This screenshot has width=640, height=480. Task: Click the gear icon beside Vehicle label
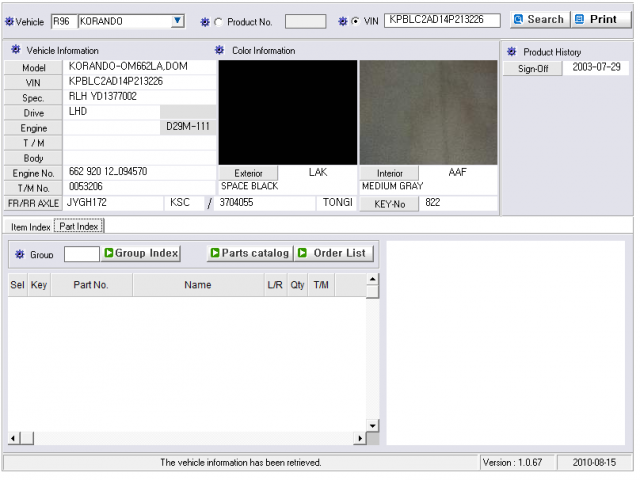9,22
